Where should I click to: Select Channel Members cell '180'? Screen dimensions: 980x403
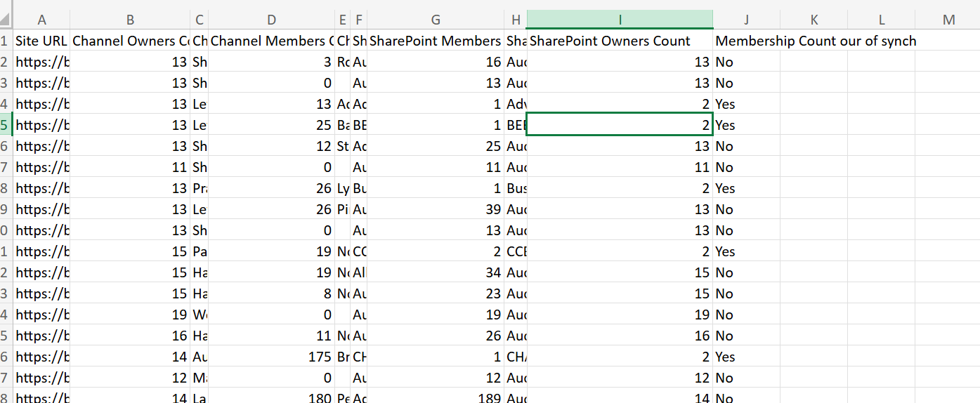(272, 396)
